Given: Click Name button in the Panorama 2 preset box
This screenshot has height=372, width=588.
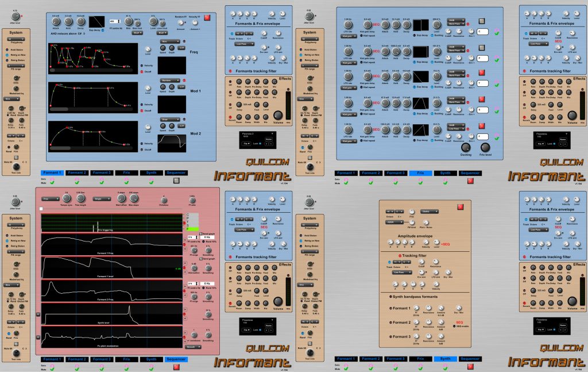Looking at the screenshot, I should (268, 139).
